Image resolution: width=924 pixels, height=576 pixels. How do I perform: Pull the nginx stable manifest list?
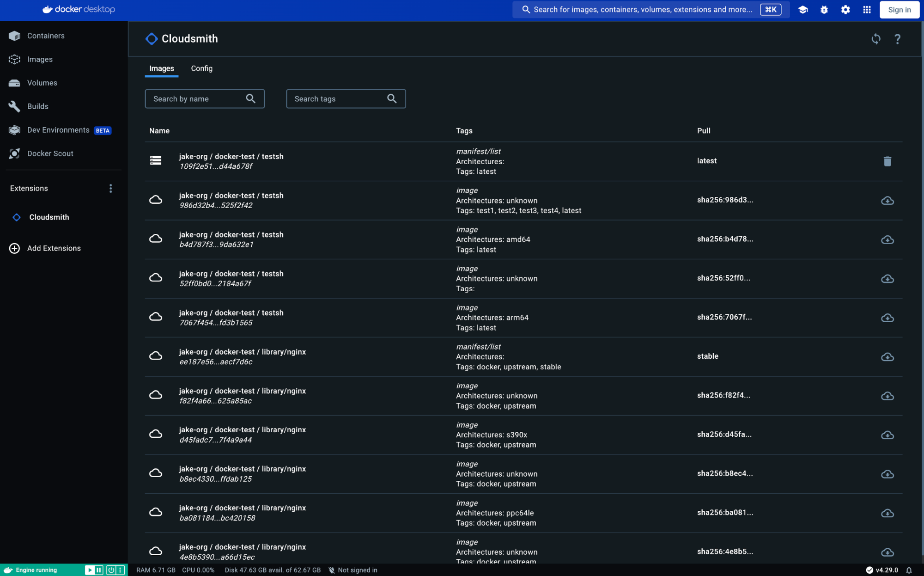(x=888, y=357)
